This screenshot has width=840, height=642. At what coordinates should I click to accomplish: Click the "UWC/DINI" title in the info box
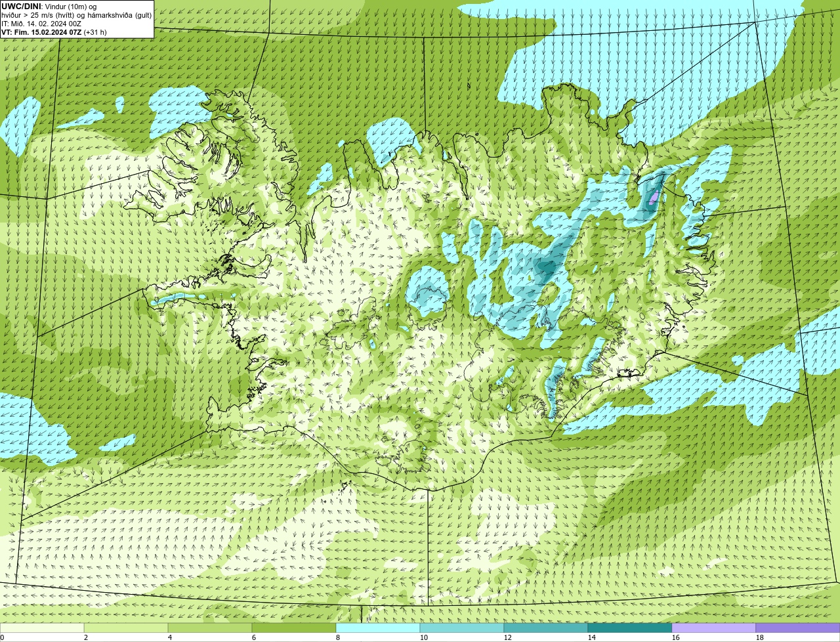click(x=21, y=7)
